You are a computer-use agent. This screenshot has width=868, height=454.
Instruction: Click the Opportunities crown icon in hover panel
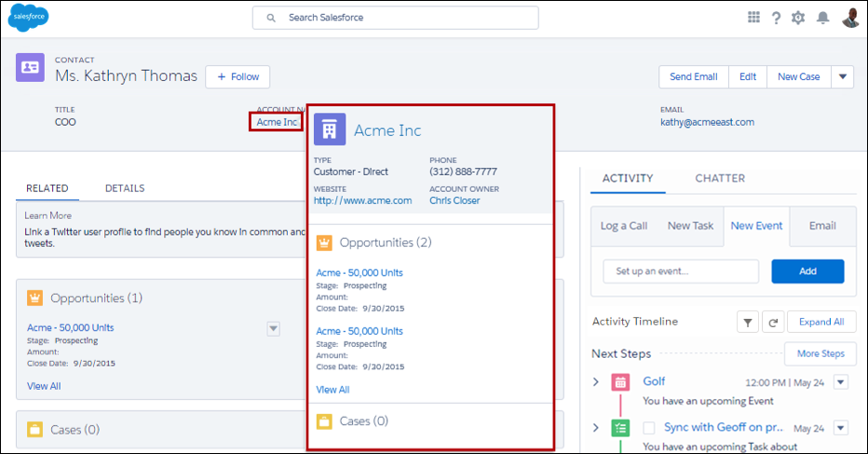[x=324, y=242]
